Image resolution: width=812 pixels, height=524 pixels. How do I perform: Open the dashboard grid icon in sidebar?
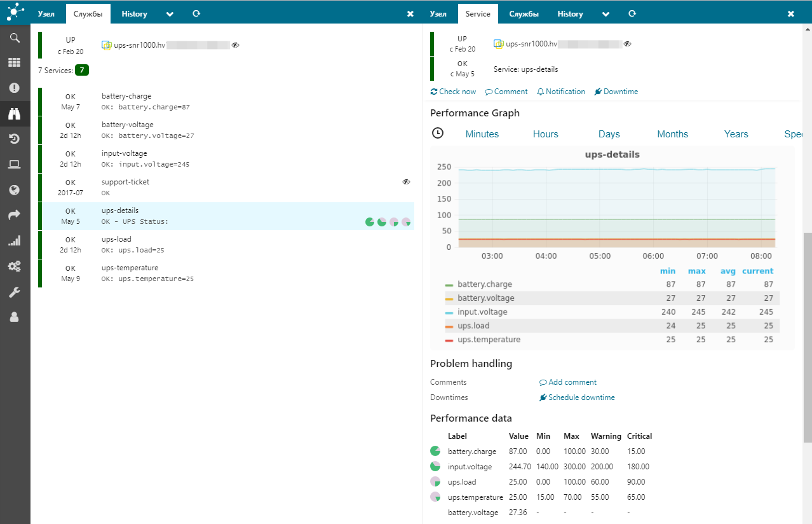point(14,62)
